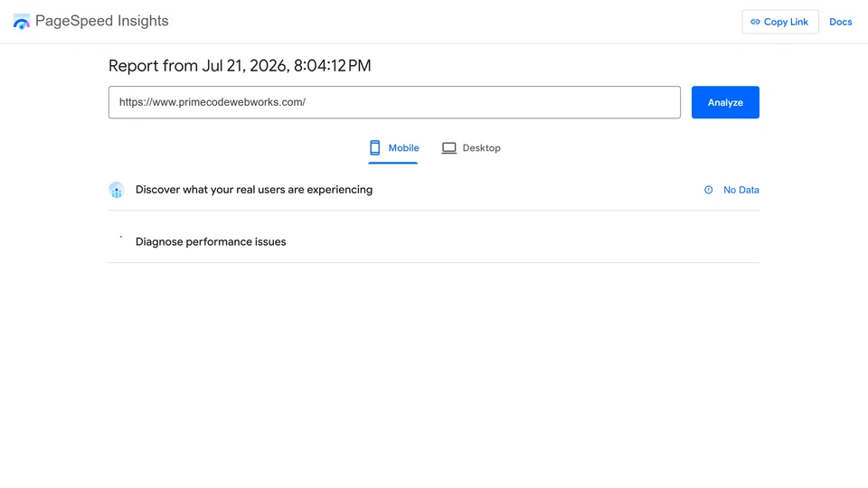Open the No Data link
The image size is (868, 488).
click(x=741, y=190)
